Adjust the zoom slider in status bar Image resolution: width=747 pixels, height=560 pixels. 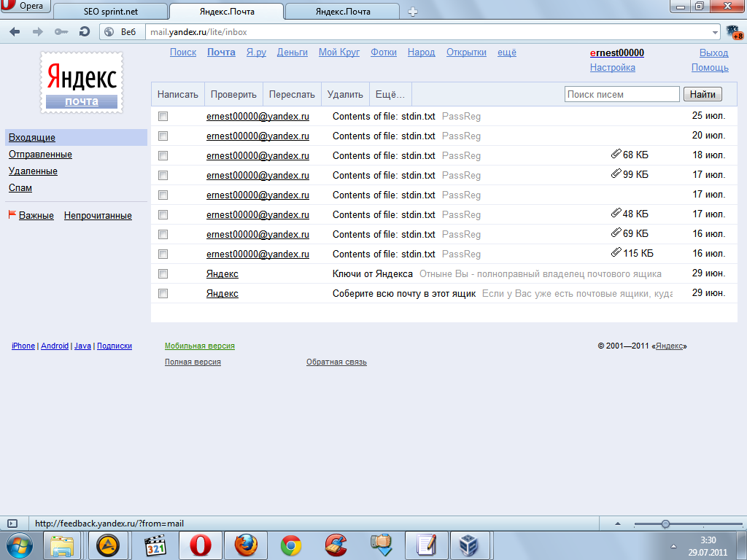(x=665, y=524)
